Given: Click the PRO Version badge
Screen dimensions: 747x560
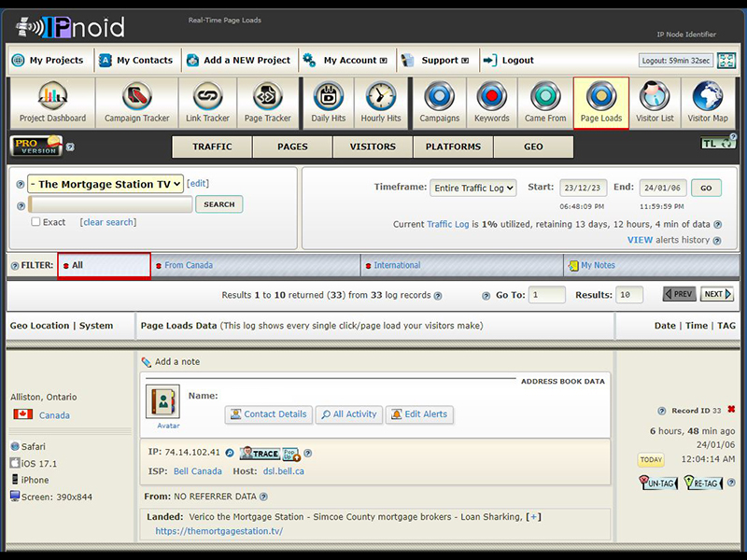Looking at the screenshot, I should [36, 146].
